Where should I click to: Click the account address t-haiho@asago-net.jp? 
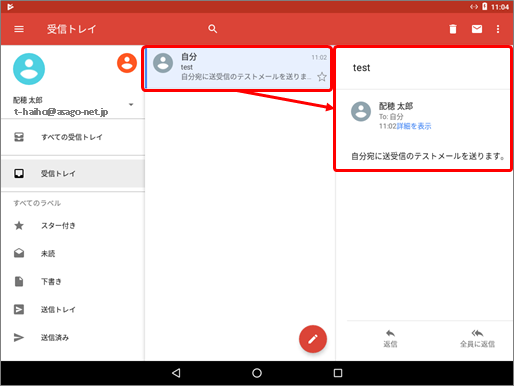point(61,112)
